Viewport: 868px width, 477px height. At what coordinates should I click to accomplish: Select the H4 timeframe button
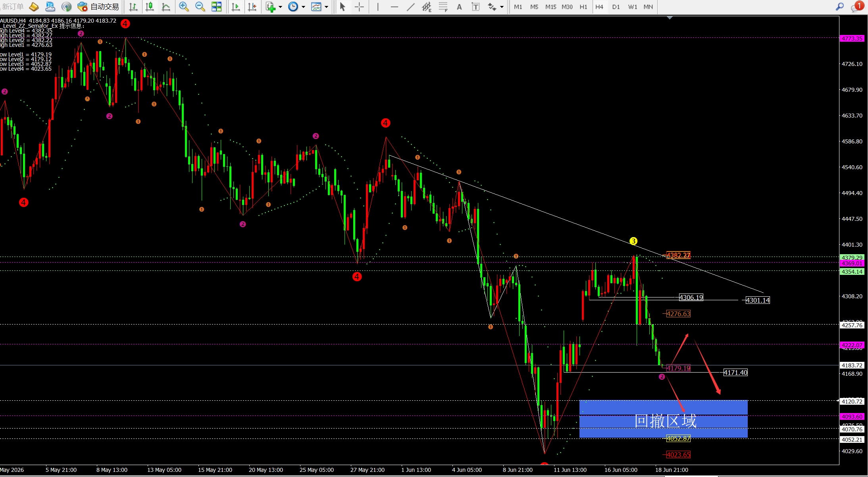coord(599,7)
